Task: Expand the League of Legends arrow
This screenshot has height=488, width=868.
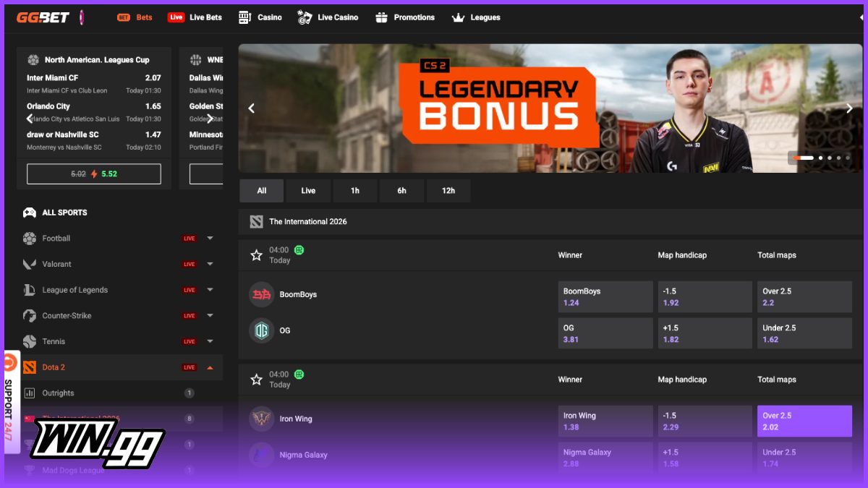Action: pos(210,290)
